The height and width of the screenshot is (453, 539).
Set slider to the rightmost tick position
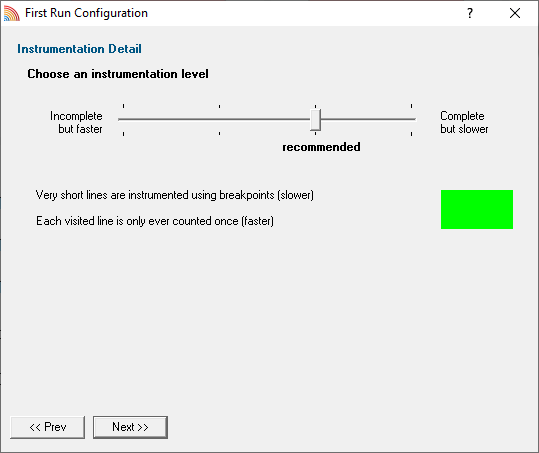pos(411,119)
